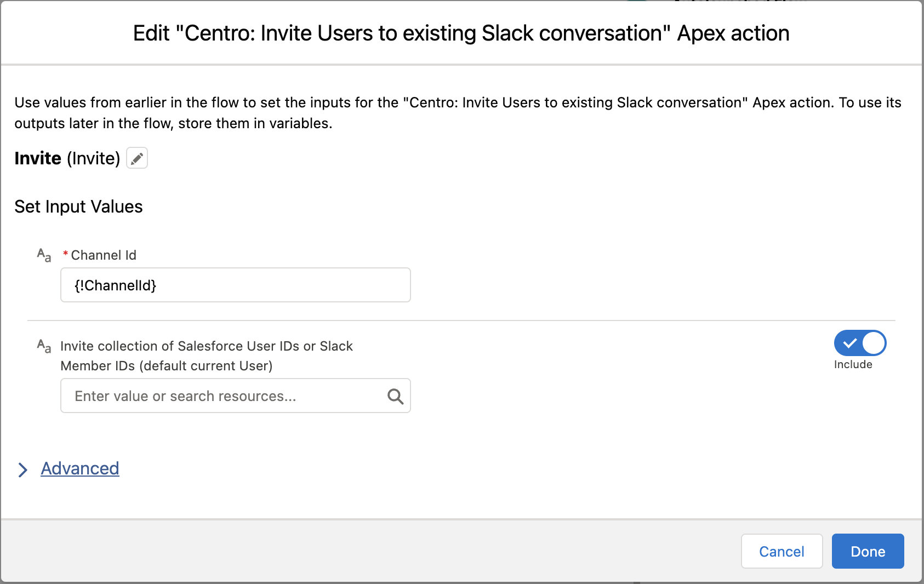This screenshot has width=924, height=584.
Task: Click the pencil icon to rename the Invite action
Action: (x=137, y=158)
